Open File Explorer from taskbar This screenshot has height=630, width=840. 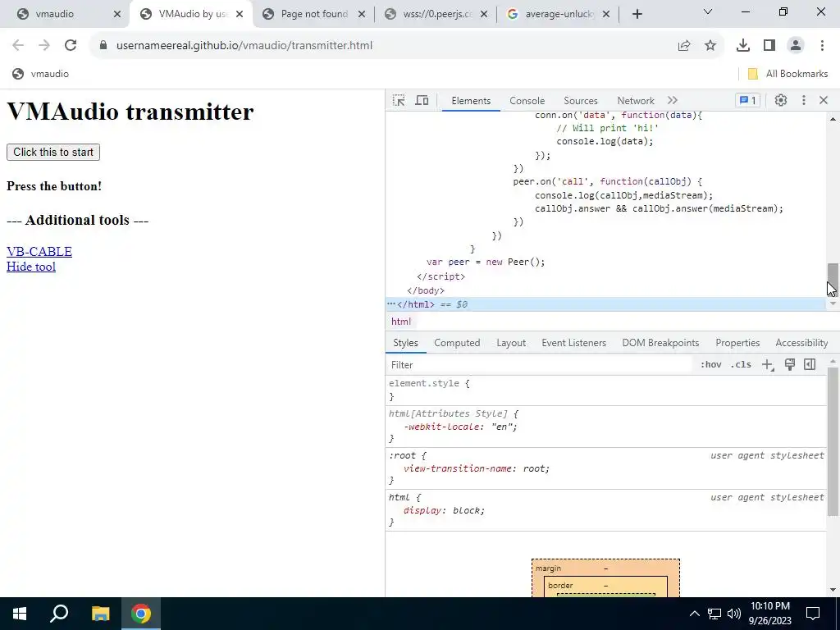click(100, 614)
